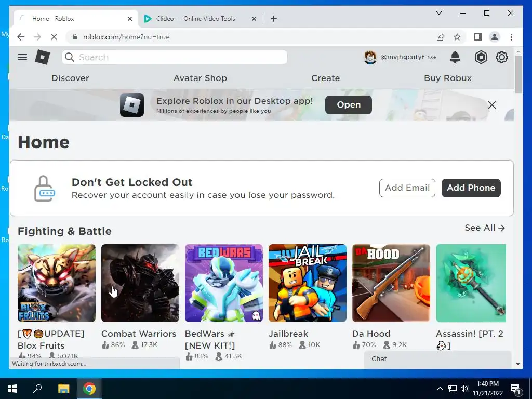Open the Chrome profile avatar icon
Image resolution: width=532 pixels, height=399 pixels.
click(x=495, y=37)
